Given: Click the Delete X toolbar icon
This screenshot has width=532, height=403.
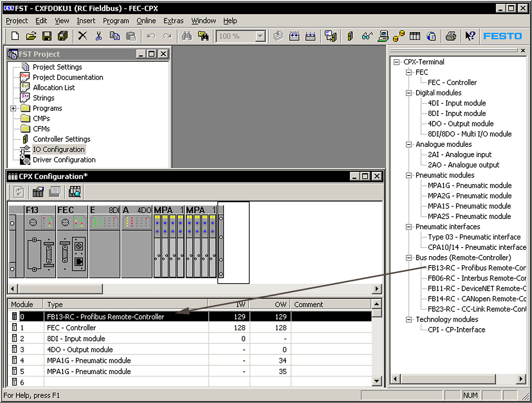Looking at the screenshot, I should (x=83, y=36).
